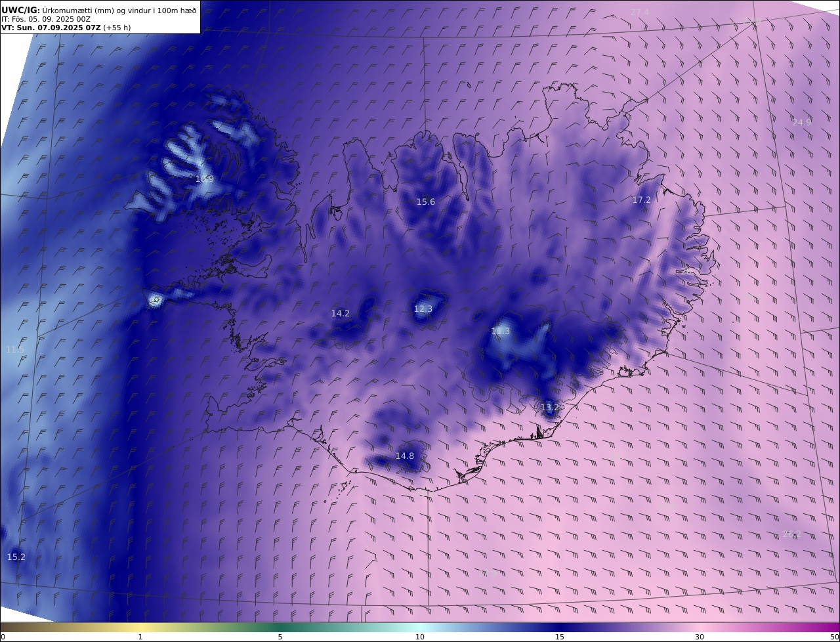The height and width of the screenshot is (642, 840).
Task: Click the color scale tick labeled 1
Action: (140, 637)
